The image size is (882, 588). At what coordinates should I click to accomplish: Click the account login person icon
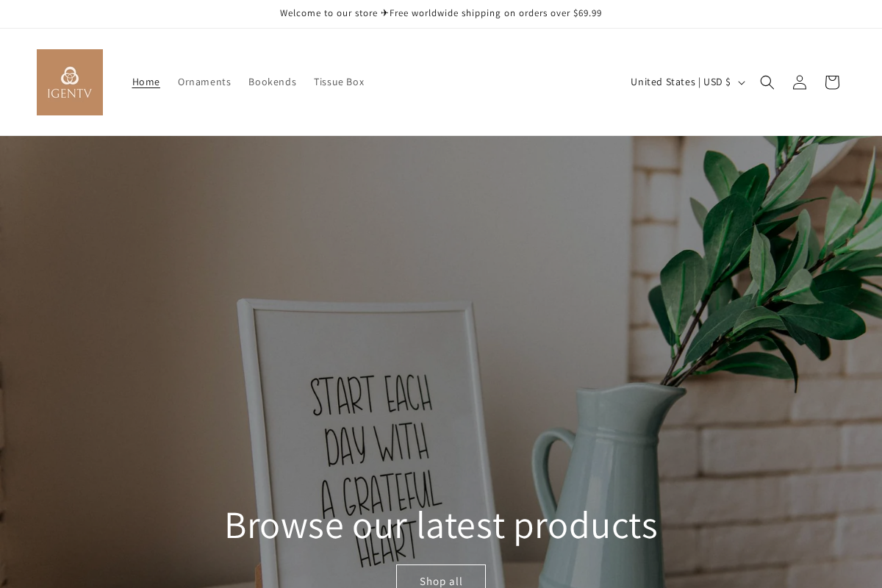(800, 82)
